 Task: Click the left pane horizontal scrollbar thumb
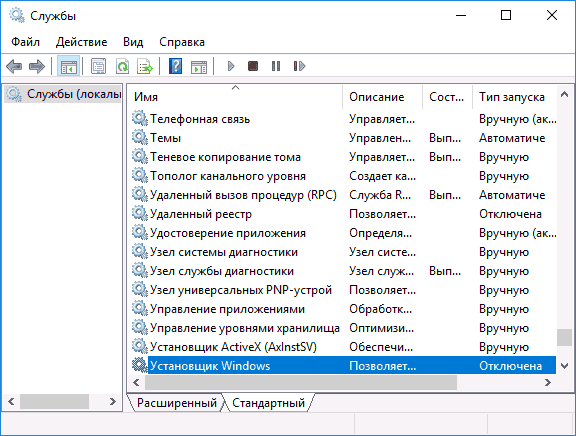tap(54, 401)
